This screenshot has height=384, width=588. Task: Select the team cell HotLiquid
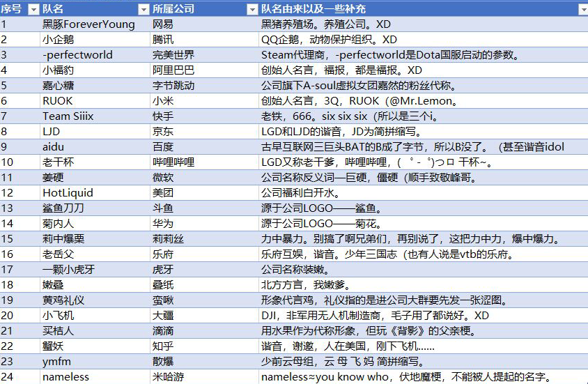tap(95, 193)
